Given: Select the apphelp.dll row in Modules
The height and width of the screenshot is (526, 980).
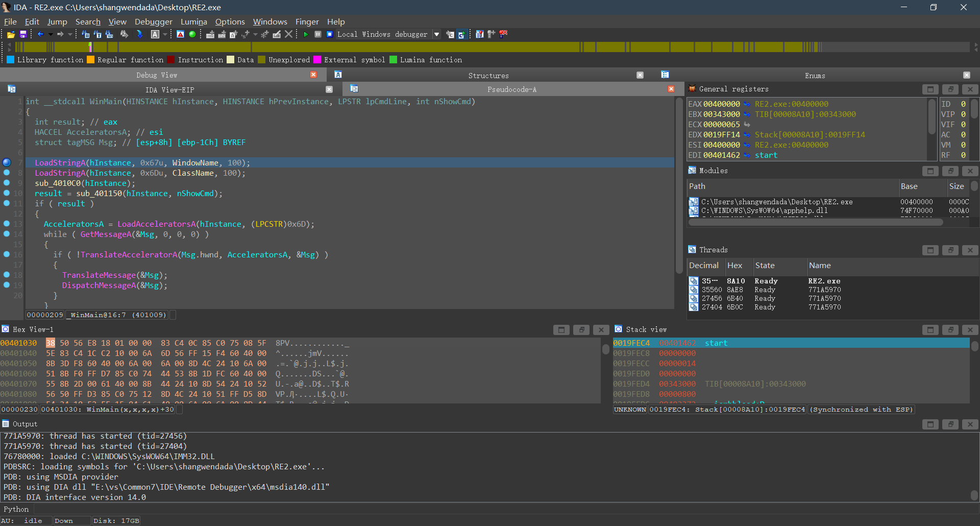Looking at the screenshot, I should pyautogui.click(x=829, y=210).
